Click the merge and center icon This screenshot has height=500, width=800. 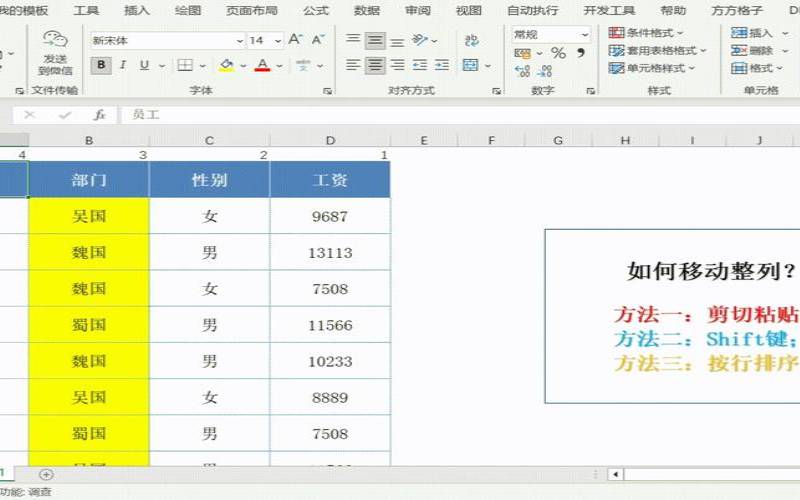[x=470, y=65]
